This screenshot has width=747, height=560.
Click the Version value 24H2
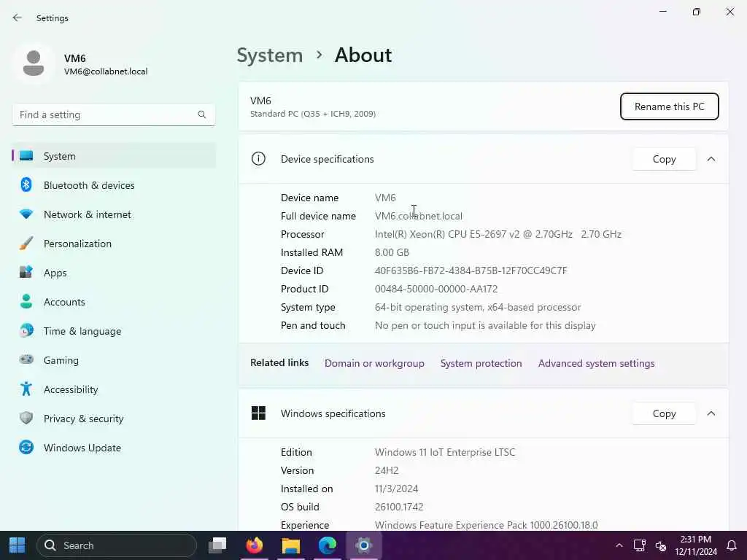click(x=387, y=470)
